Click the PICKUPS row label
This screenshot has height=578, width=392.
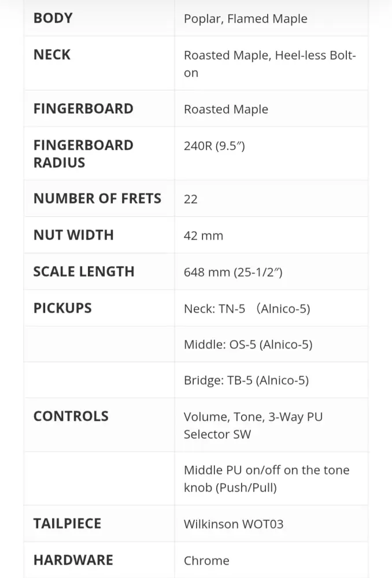[62, 308]
